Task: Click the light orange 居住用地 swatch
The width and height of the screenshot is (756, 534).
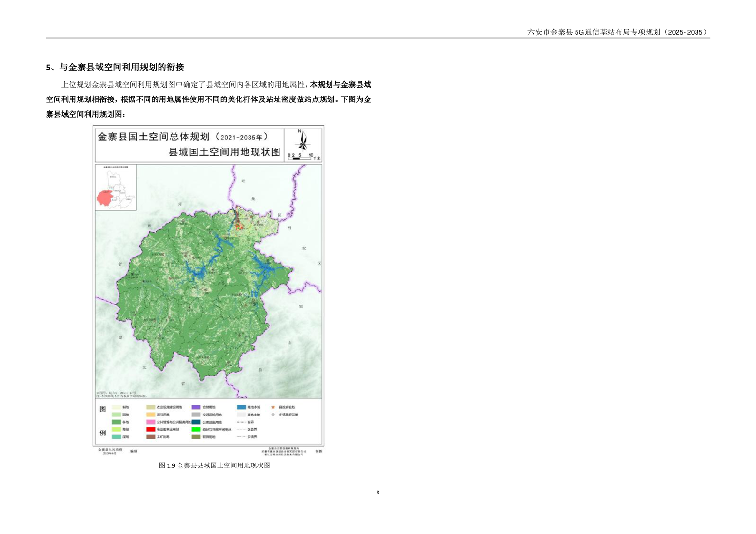Action: tap(150, 415)
